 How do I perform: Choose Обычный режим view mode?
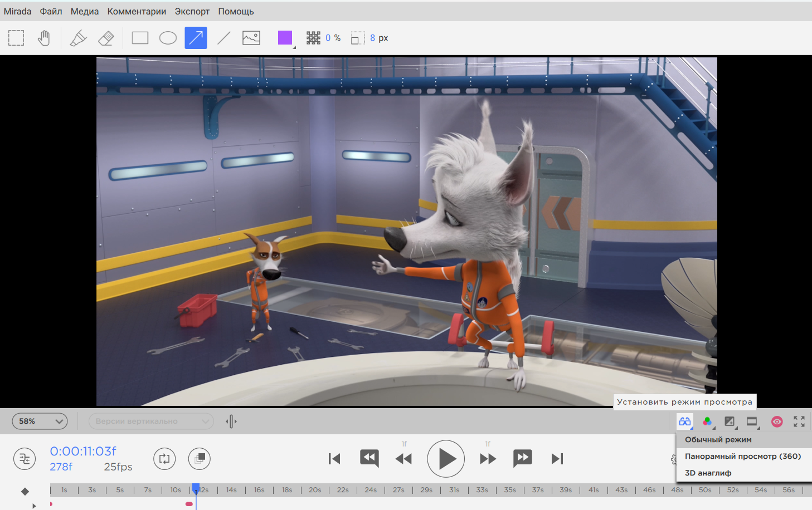coord(744,439)
